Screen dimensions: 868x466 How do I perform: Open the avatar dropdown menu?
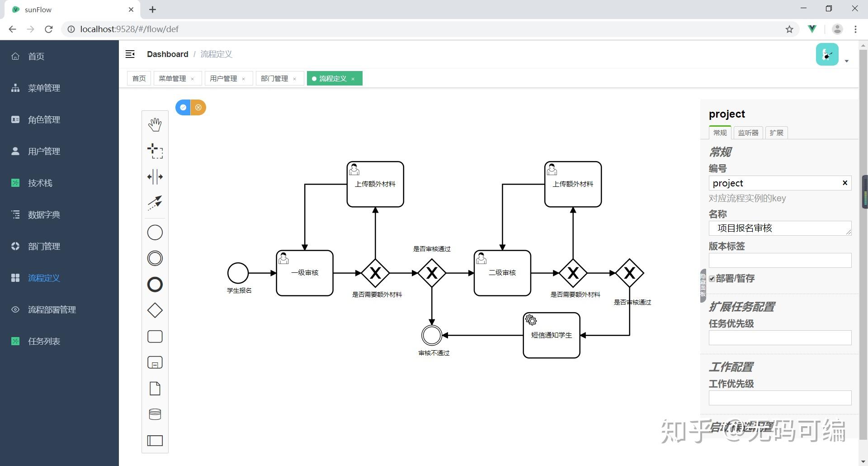tap(846, 61)
